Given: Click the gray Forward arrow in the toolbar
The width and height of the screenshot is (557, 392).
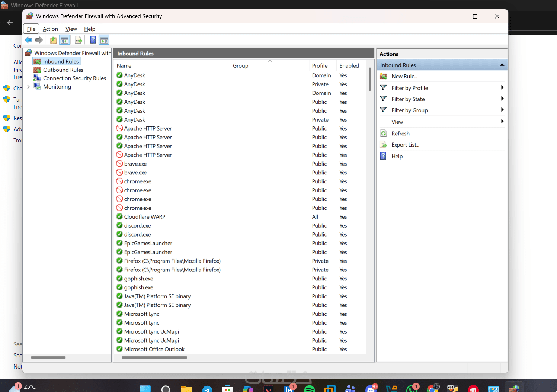Looking at the screenshot, I should click(39, 40).
